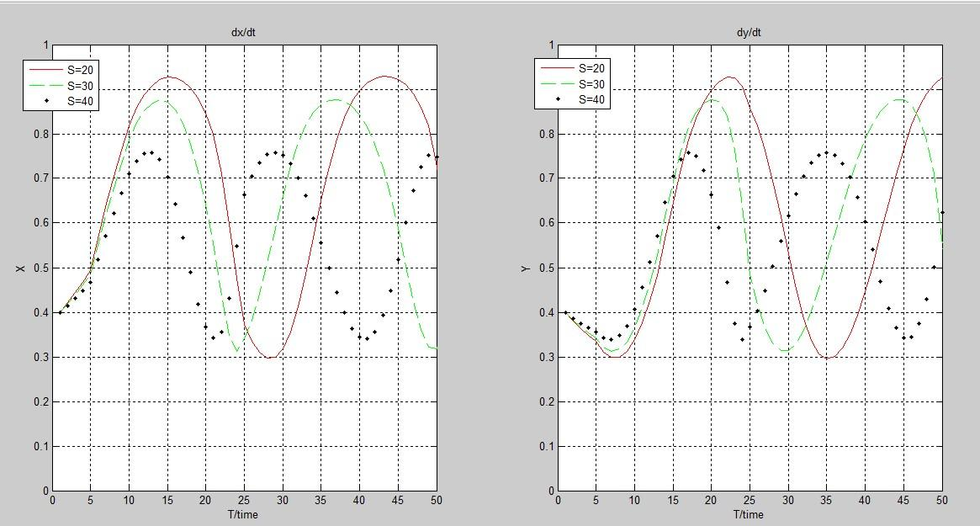Click the dy/dt plot title
Screen dimensions: 980x526
tap(749, 33)
